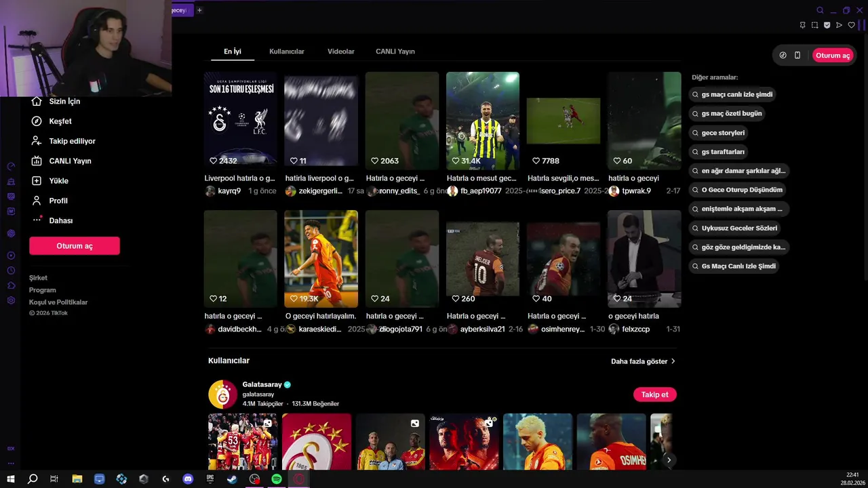
Task: Click the send flow arrow icon
Action: tap(840, 25)
